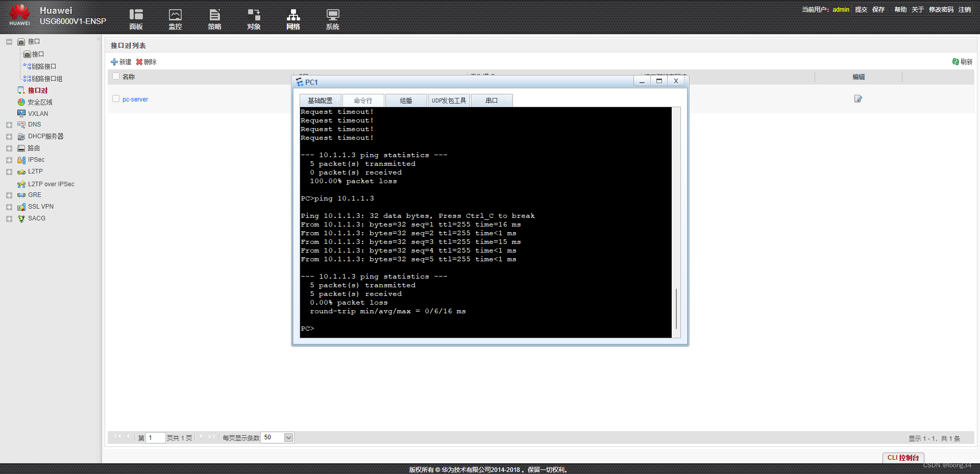Select the 接口 sub-item in tree

pos(38,54)
